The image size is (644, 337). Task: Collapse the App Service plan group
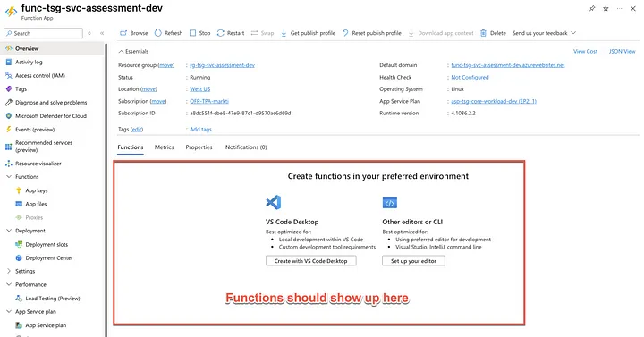pos(9,312)
